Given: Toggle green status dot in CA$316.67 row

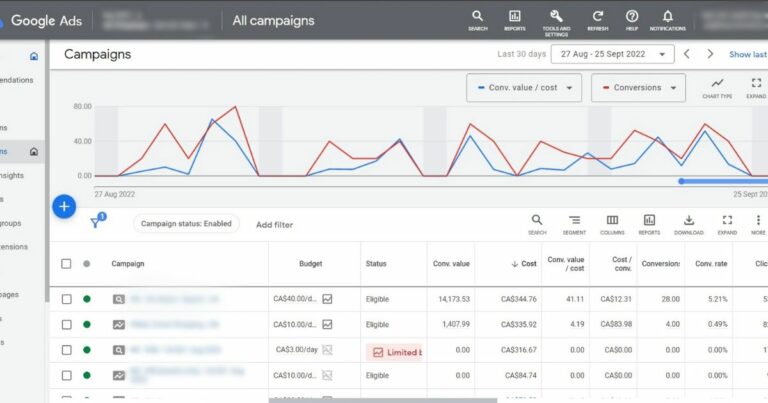Looking at the screenshot, I should (x=87, y=350).
